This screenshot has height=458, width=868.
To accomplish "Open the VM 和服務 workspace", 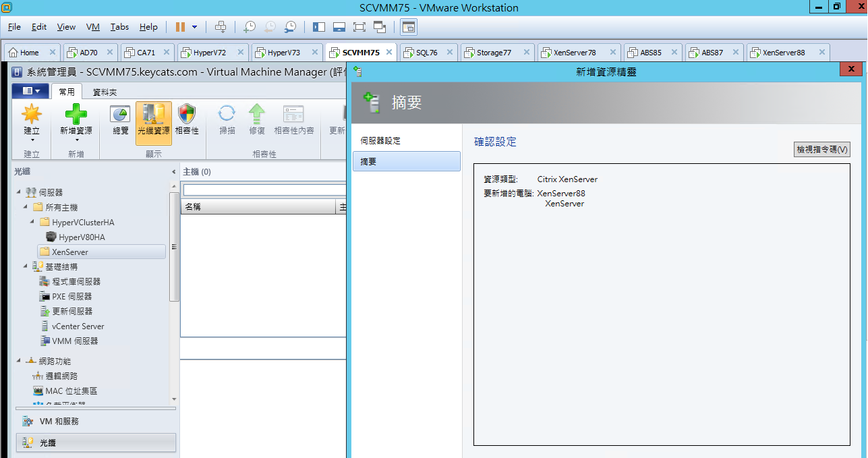I will pyautogui.click(x=95, y=421).
